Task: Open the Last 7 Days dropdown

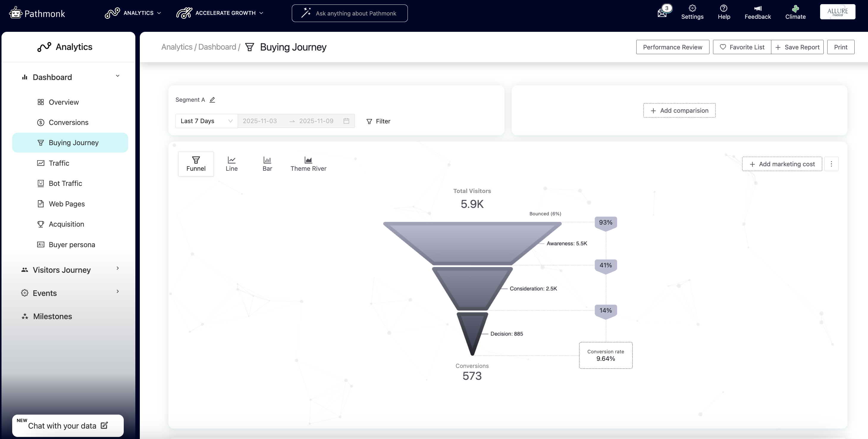Action: coord(206,121)
